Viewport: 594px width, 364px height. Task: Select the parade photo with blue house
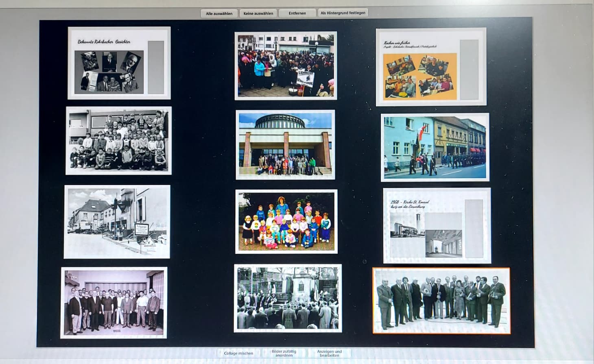(435, 147)
